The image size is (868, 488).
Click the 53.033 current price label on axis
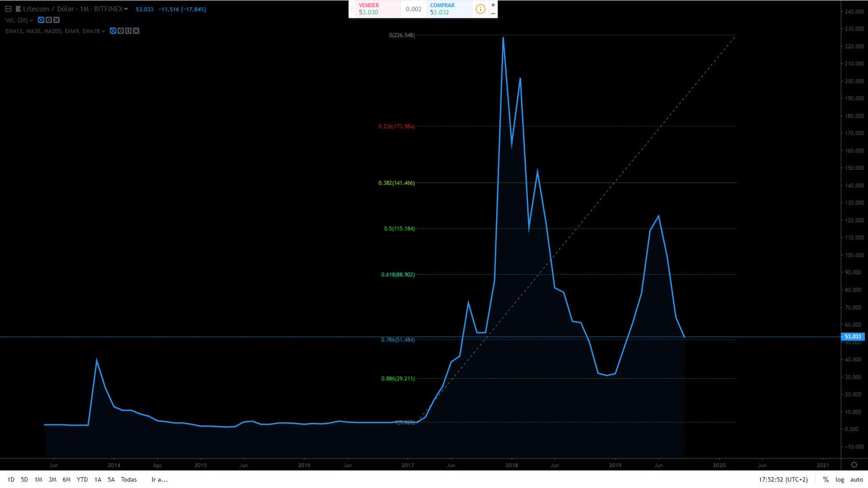click(x=854, y=337)
